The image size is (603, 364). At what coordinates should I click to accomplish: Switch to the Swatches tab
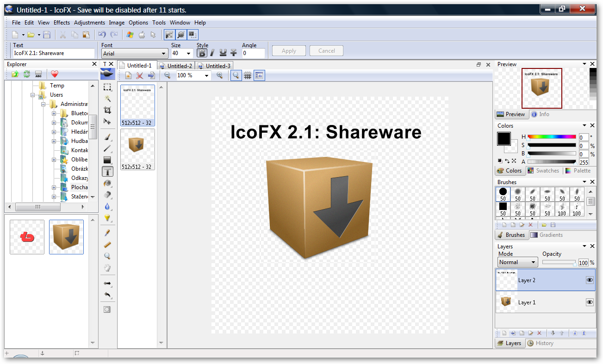pyautogui.click(x=544, y=171)
